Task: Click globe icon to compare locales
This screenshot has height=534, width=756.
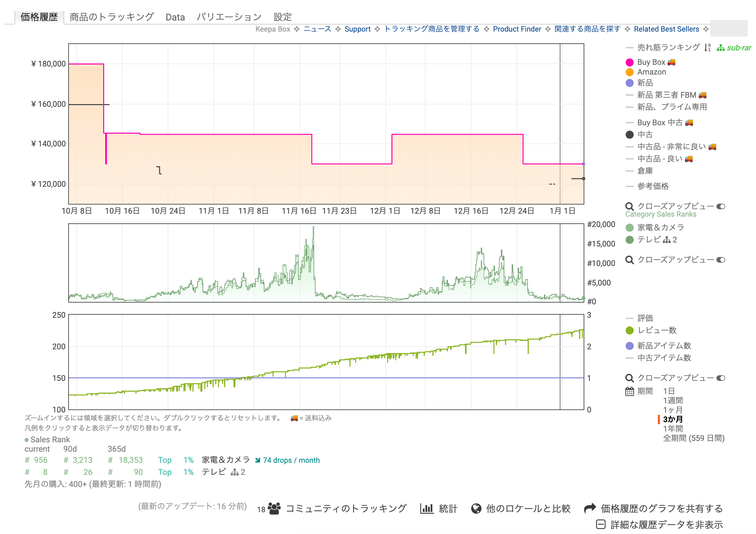Action: 476,509
